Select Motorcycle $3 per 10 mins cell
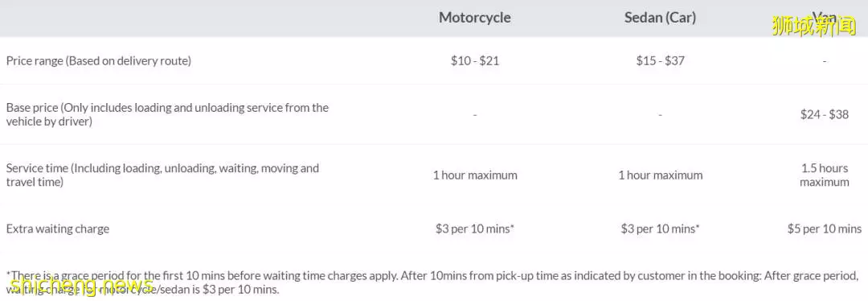The image size is (868, 301). click(474, 229)
